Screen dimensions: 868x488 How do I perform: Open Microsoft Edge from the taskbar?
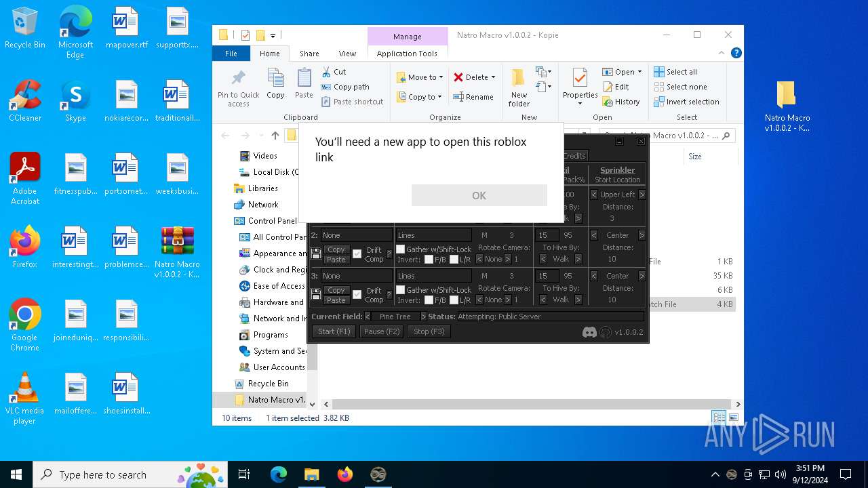[279, 474]
